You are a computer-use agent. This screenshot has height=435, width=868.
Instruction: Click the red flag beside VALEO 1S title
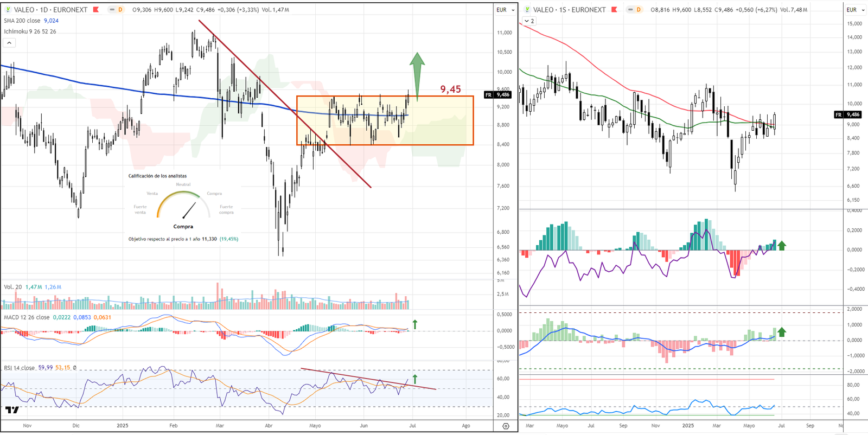(615, 10)
